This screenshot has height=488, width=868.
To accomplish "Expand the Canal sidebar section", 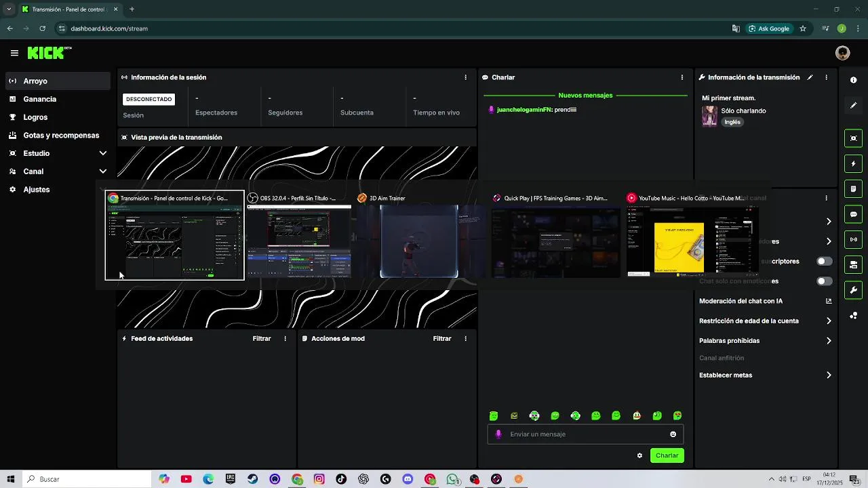I will [x=103, y=171].
